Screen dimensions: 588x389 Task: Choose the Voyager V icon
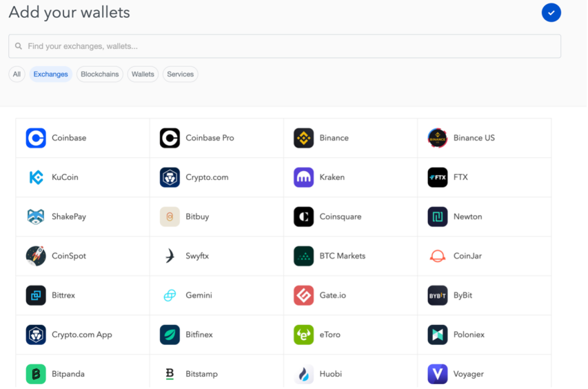point(437,374)
